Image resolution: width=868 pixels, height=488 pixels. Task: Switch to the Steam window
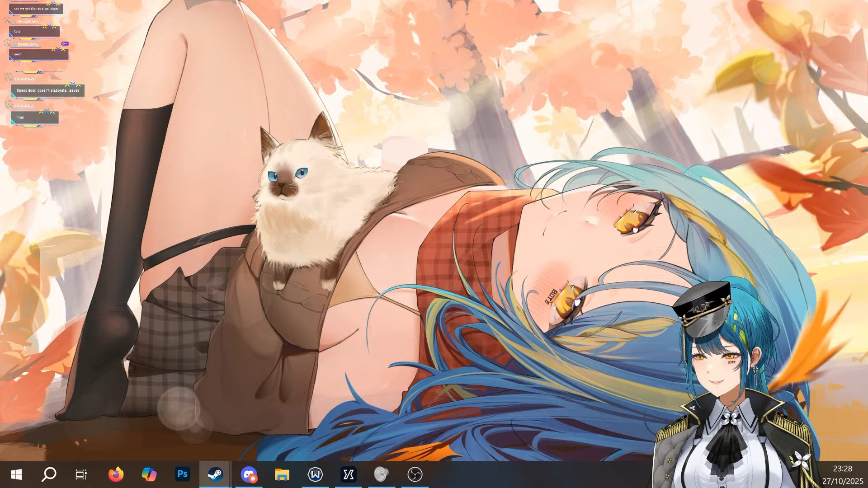tap(215, 474)
